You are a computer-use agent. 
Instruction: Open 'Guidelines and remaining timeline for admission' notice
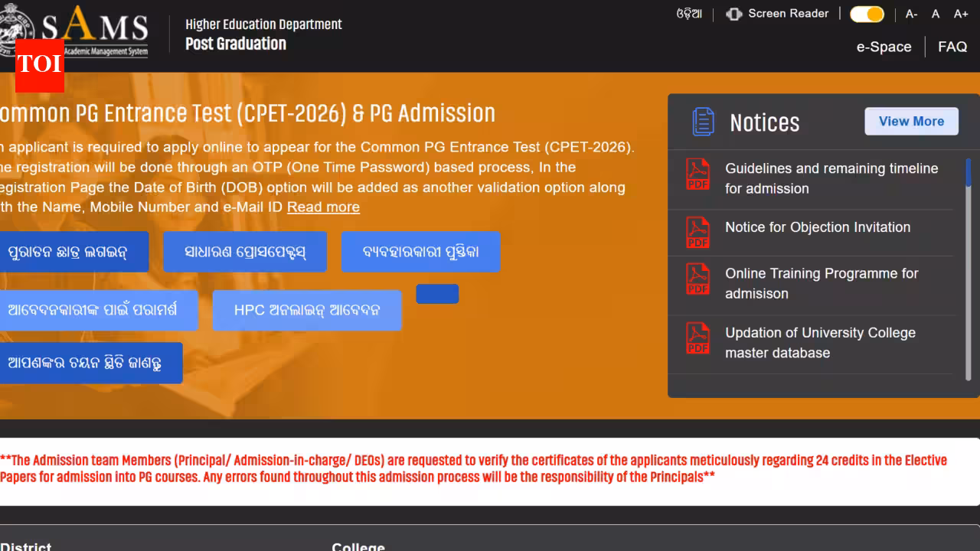[x=831, y=178]
